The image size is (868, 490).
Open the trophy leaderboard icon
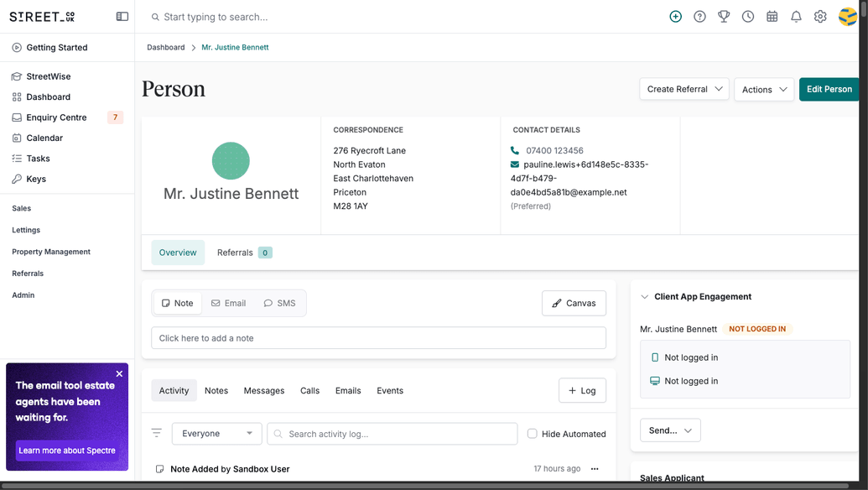coord(724,17)
